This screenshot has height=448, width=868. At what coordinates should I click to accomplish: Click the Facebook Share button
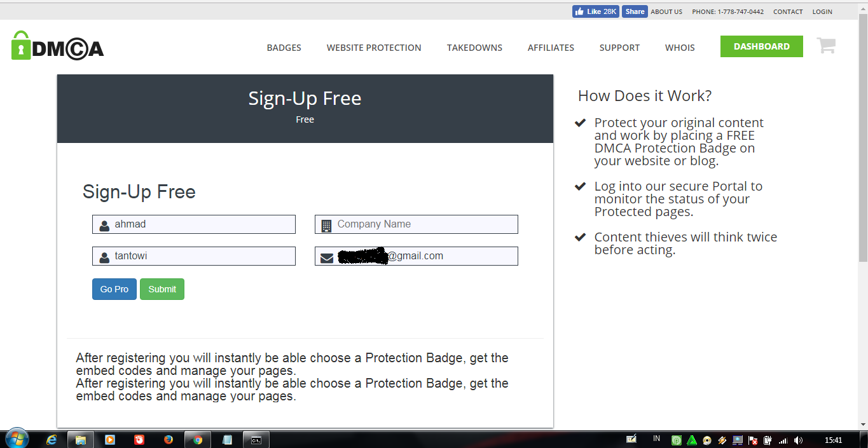click(x=635, y=11)
